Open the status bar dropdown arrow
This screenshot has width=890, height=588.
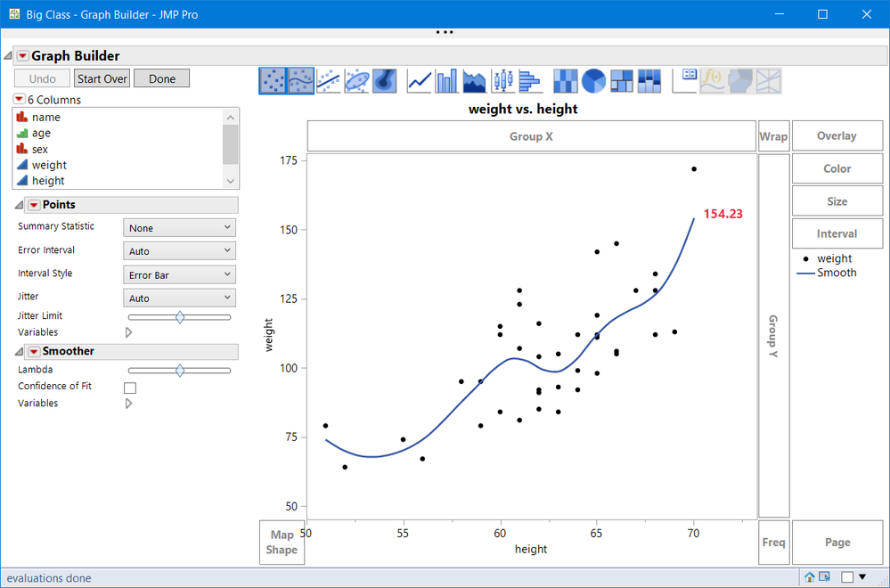862,577
